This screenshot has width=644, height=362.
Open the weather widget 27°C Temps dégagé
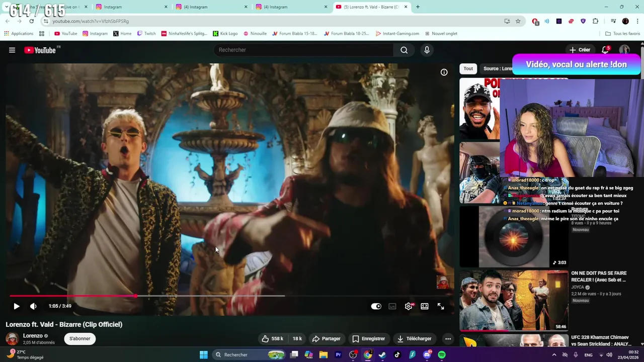[x=25, y=354]
